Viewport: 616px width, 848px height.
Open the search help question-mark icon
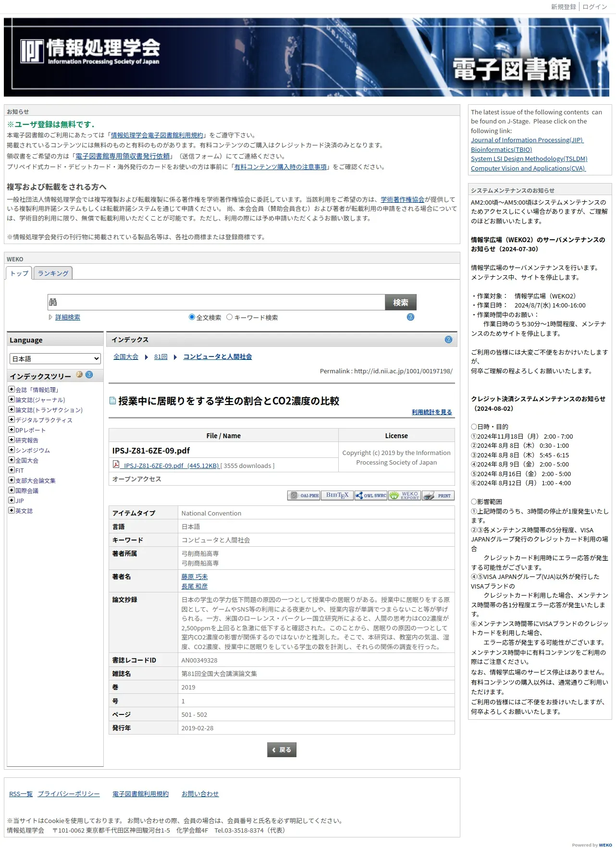point(410,317)
